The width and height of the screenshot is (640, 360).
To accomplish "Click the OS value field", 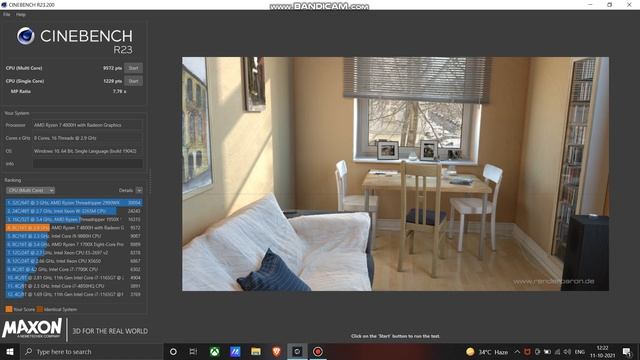I will 88,151.
